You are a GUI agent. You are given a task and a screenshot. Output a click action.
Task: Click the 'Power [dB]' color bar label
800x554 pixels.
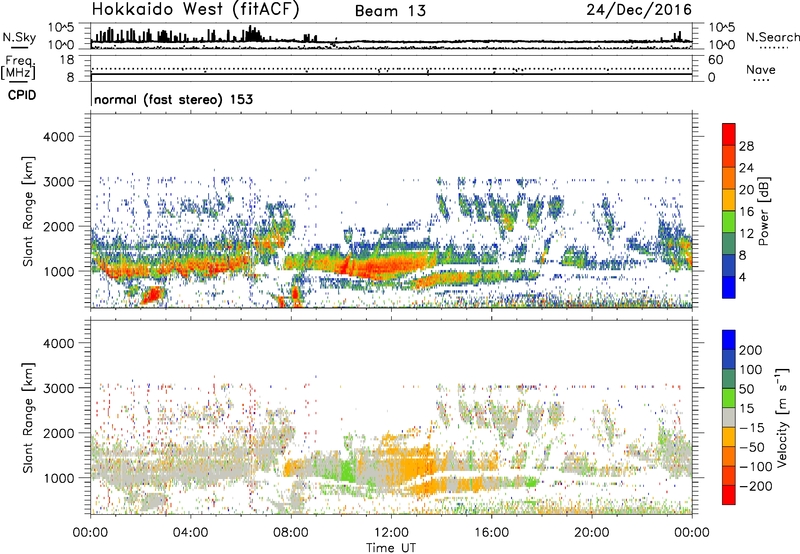tap(764, 212)
